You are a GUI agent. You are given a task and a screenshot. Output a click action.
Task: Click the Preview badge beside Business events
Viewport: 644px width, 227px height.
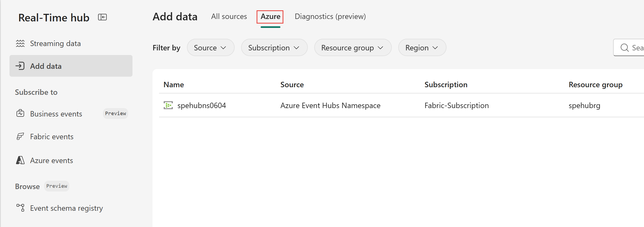[x=115, y=113]
